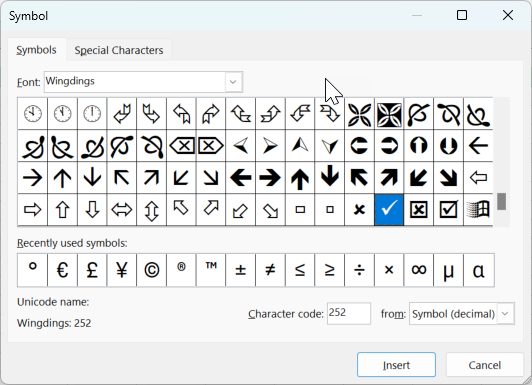Close the Symbol dialog
The image size is (532, 385).
(508, 15)
